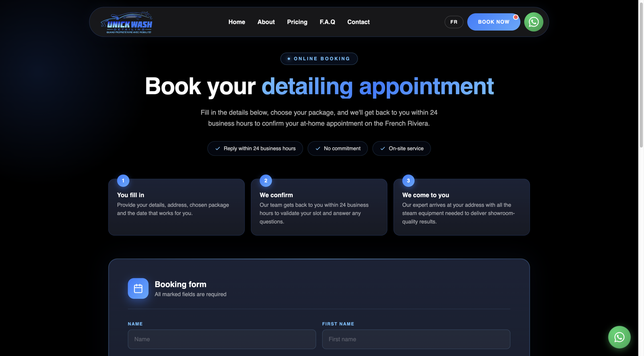644x356 pixels.
Task: Click the FIRST NAME field label
Action: click(x=338, y=324)
